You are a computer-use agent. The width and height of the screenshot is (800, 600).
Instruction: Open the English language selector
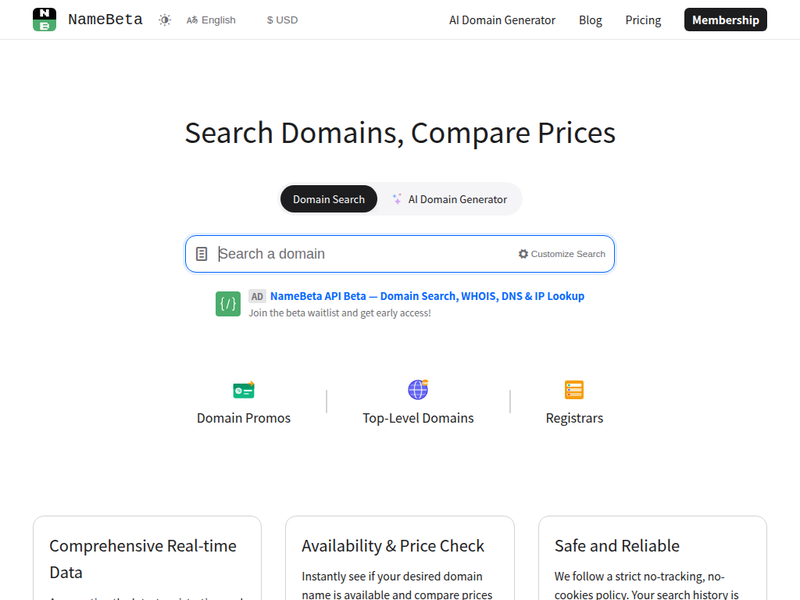[x=211, y=20]
